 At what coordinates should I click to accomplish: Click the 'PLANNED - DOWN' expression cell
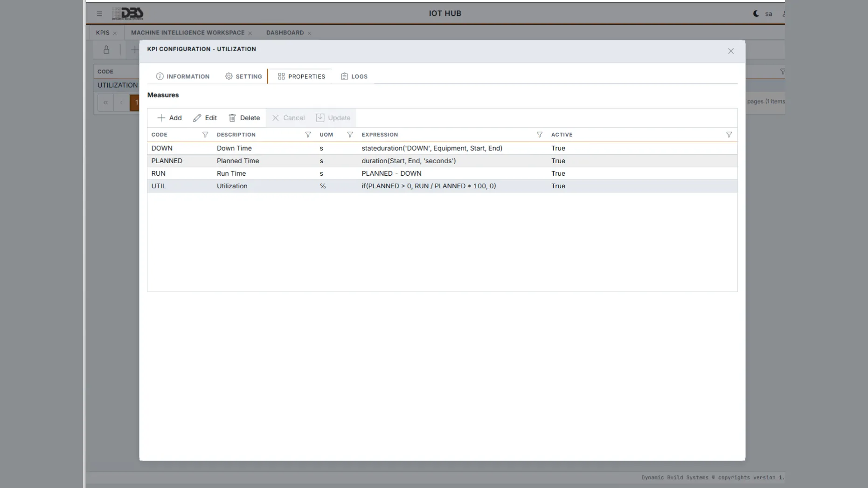pos(391,173)
